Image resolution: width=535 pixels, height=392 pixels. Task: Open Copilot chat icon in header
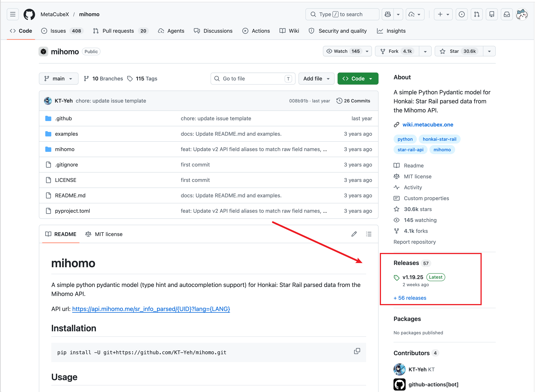click(x=388, y=14)
